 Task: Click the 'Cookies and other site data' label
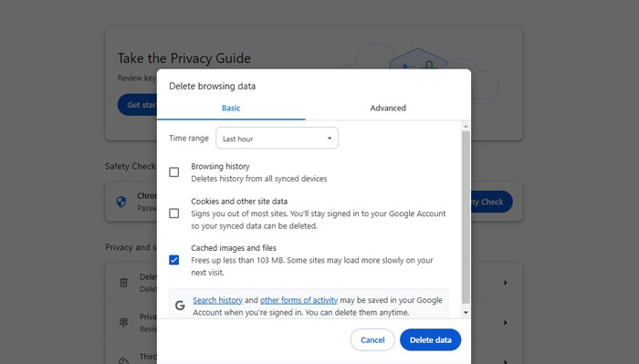tap(239, 201)
